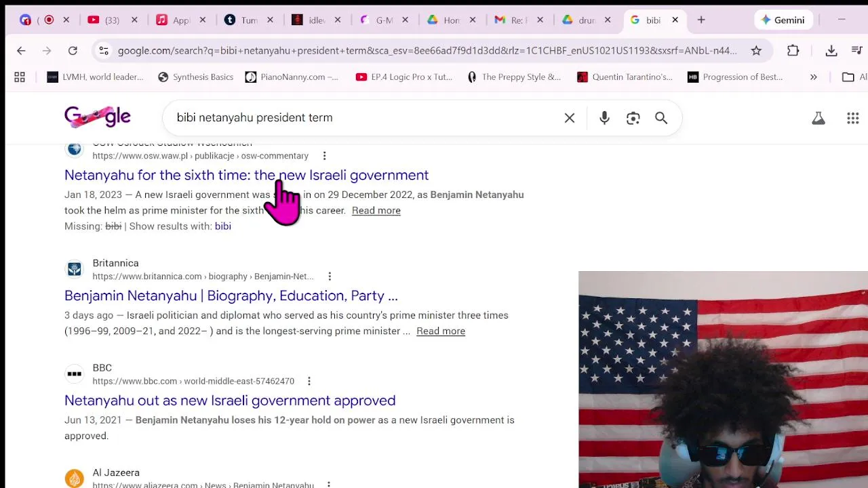Bookmark this page with the star

click(756, 51)
